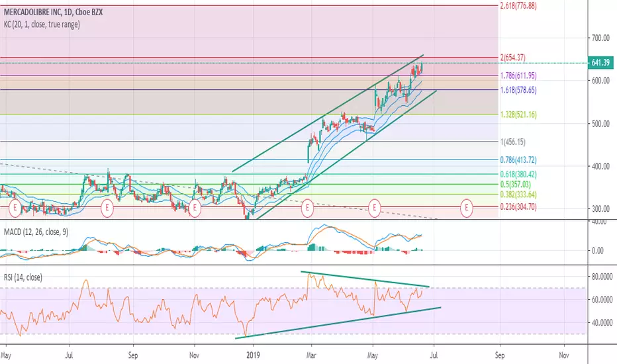Viewport: 617px width, 364px height.
Task: Click the Mar date axis label
Action: (311, 355)
